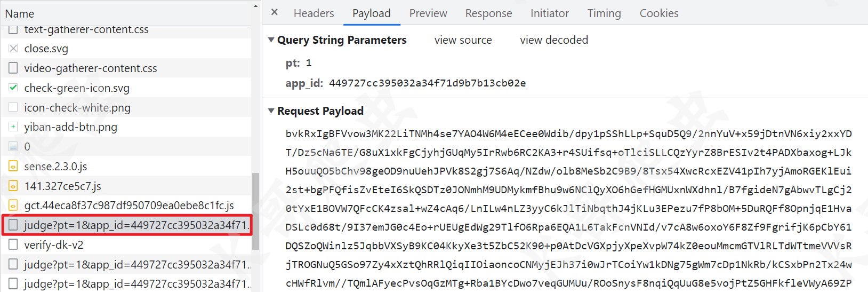Click the view decoded link

pyautogui.click(x=554, y=40)
